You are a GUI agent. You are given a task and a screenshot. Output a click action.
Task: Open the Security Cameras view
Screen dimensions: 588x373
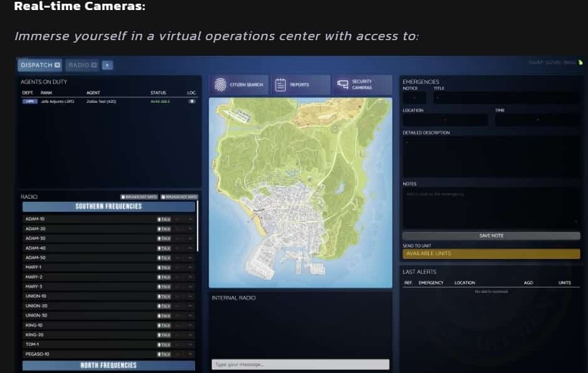tap(362, 85)
